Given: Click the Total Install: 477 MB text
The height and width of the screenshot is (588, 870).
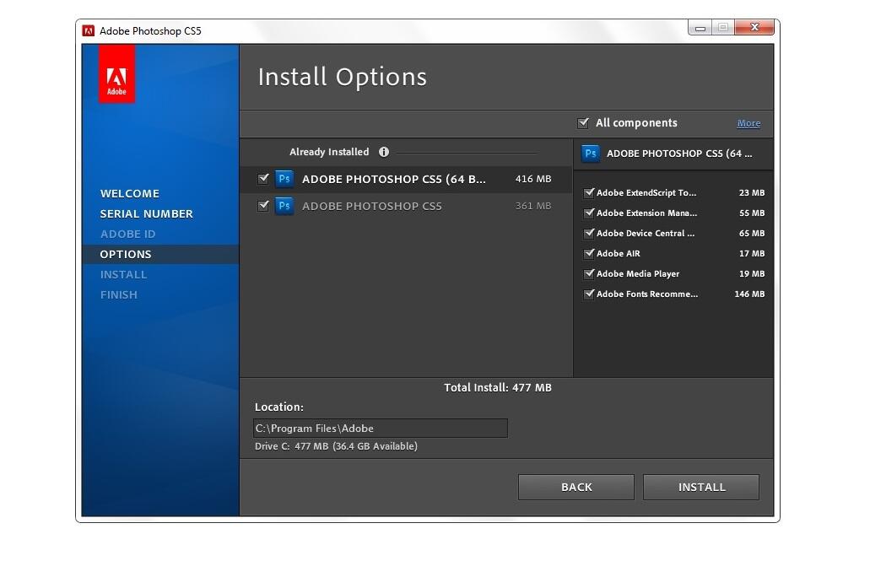Looking at the screenshot, I should tap(498, 388).
